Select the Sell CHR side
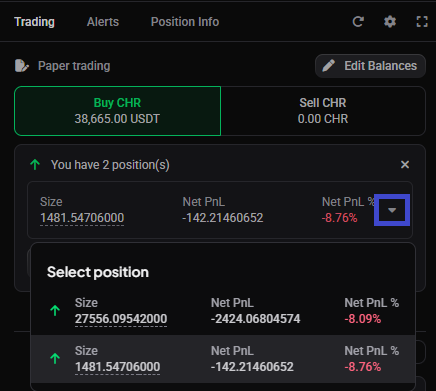Viewport: 436px width, 391px height. coord(323,111)
